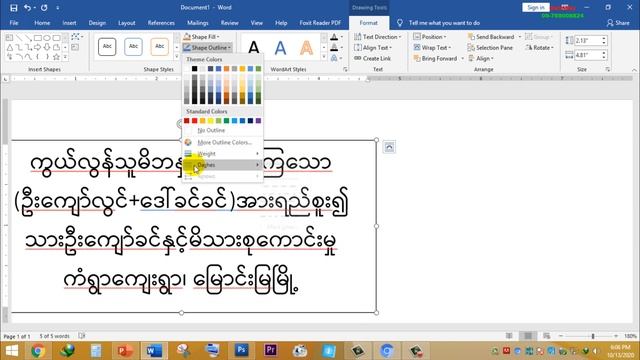Open the Dashes submenu
Image resolution: width=640 pixels, height=360 pixels.
(x=222, y=165)
